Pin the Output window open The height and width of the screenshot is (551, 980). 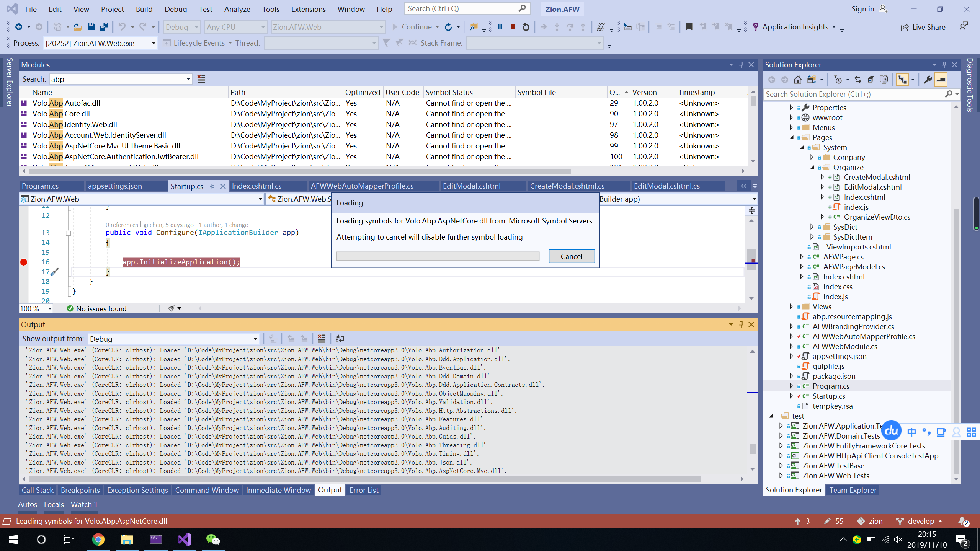[x=741, y=324]
